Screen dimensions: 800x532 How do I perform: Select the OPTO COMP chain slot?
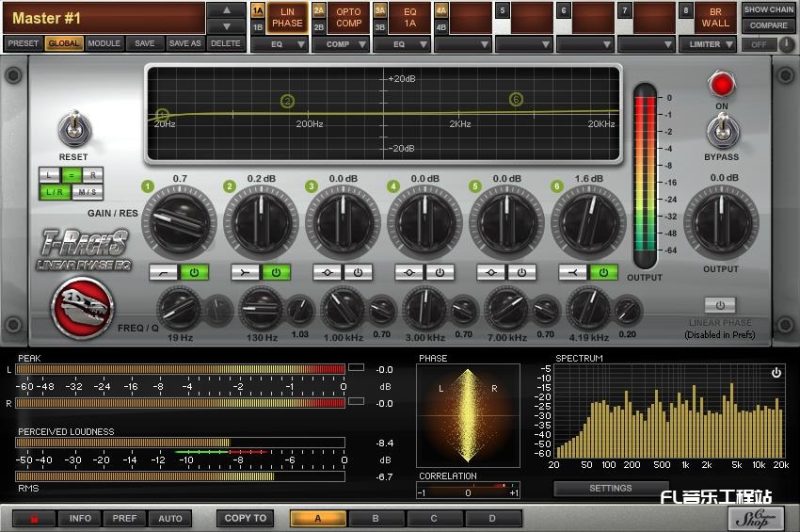[x=348, y=18]
